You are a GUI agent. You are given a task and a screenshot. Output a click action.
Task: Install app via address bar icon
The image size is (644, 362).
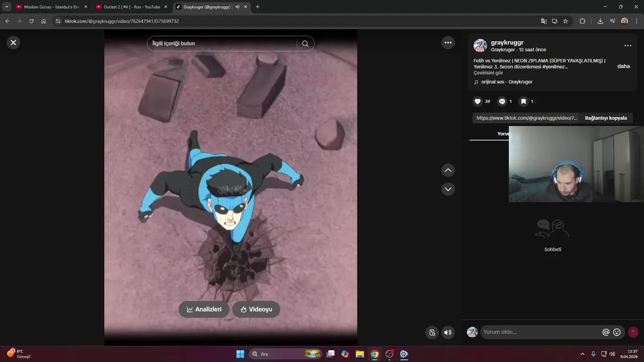point(554,21)
